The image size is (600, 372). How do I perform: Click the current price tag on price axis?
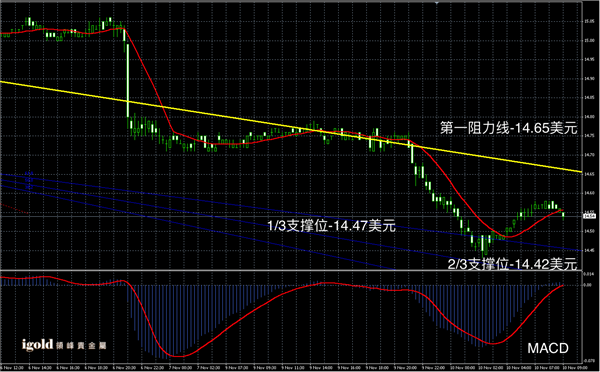click(589, 216)
